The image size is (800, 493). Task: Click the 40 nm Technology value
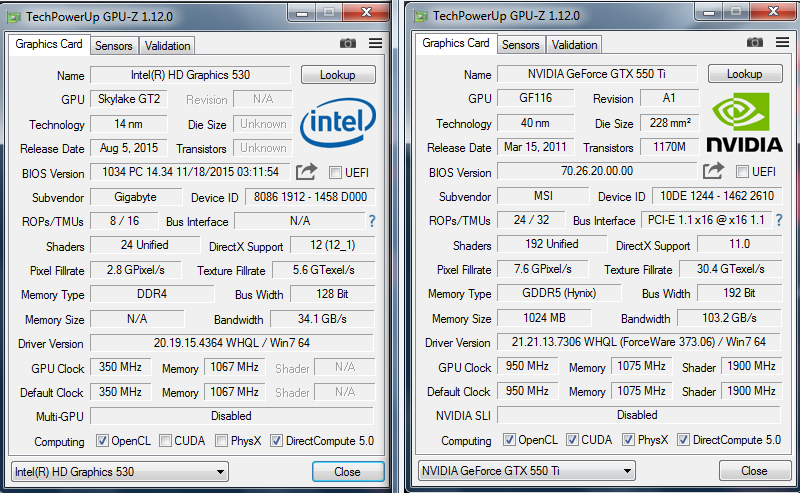(x=536, y=123)
